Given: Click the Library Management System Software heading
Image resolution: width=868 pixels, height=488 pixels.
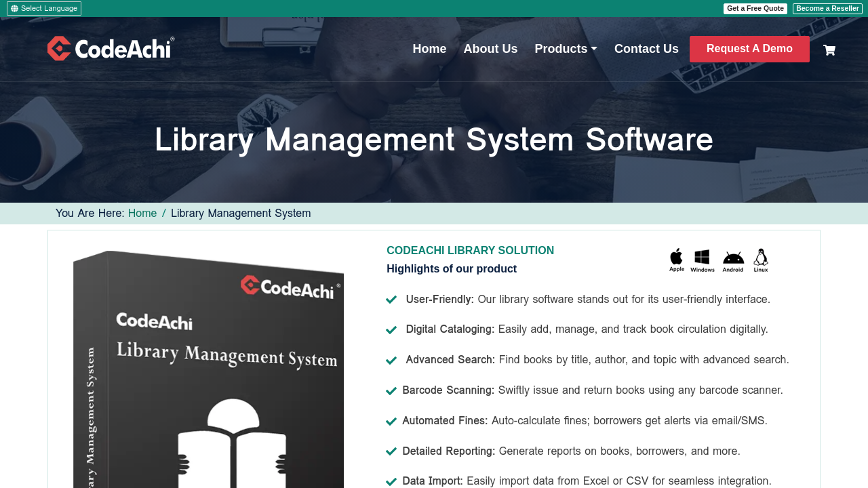Looking at the screenshot, I should [434, 140].
